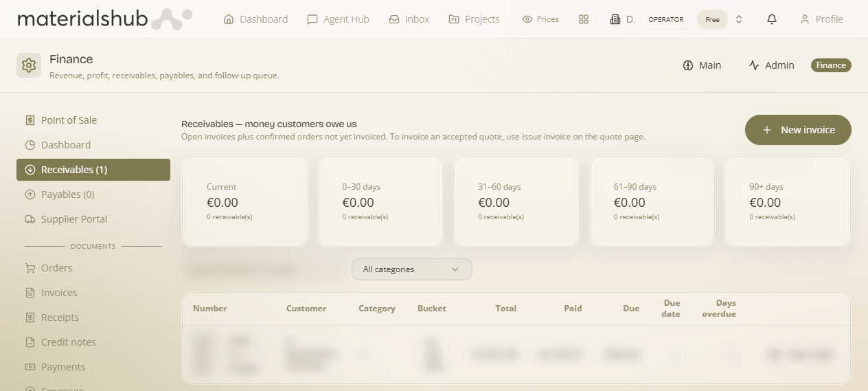This screenshot has height=391, width=868.
Task: Click the Invoices document icon
Action: (x=30, y=293)
